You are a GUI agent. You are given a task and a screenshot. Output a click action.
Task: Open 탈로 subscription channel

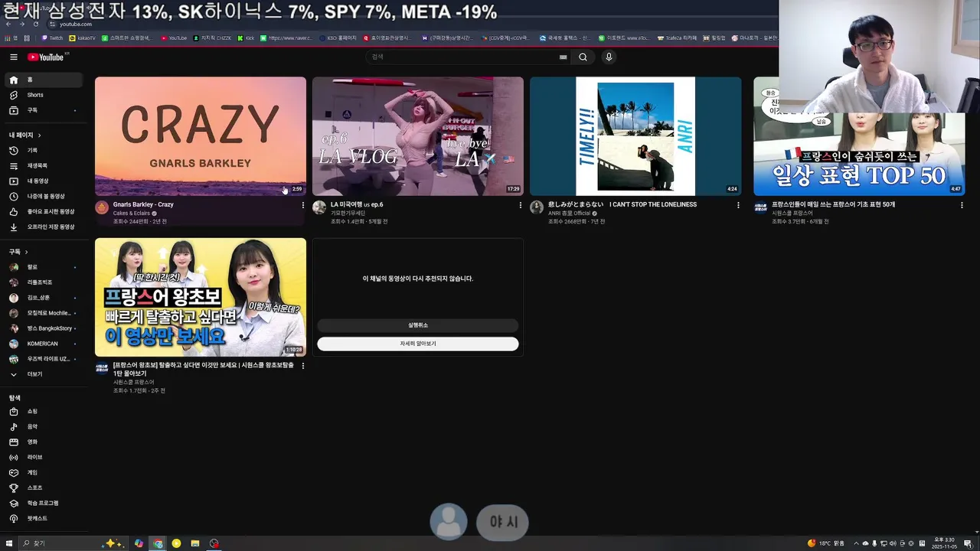coord(44,267)
